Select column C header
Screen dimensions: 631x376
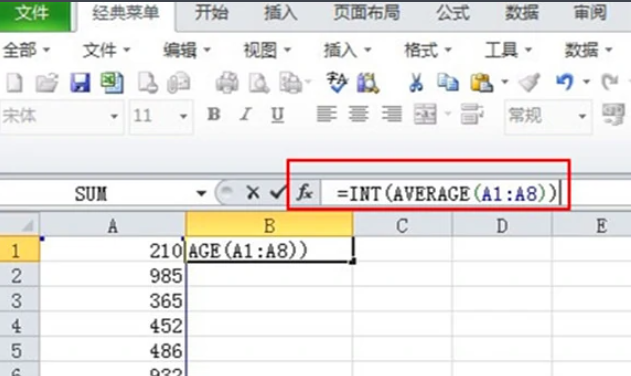coord(402,225)
